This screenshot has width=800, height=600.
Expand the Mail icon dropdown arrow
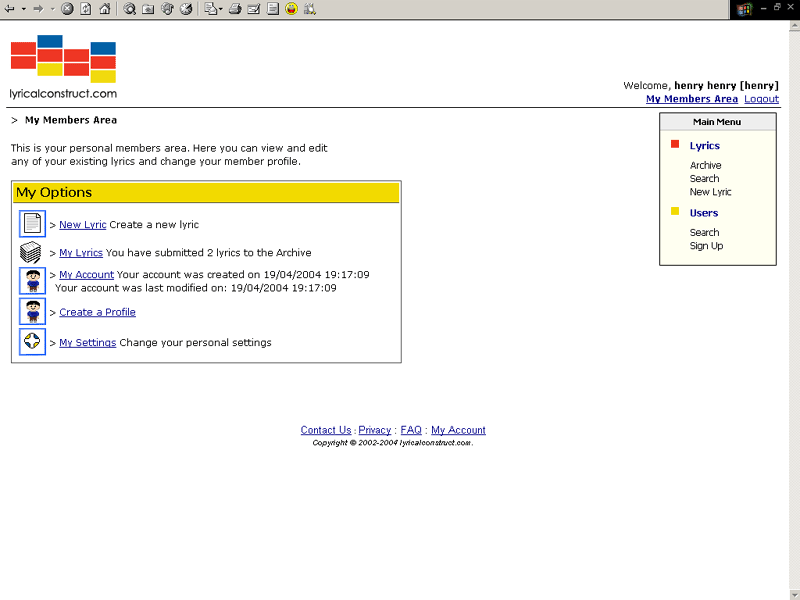tap(220, 9)
